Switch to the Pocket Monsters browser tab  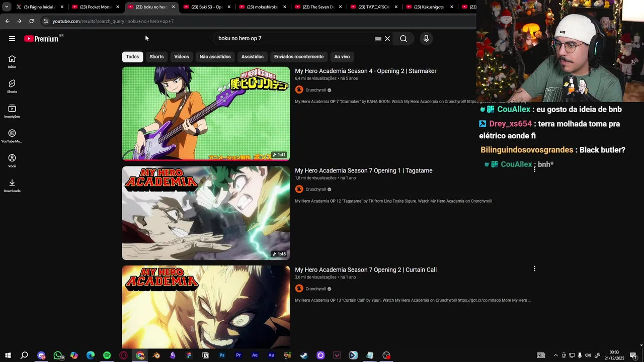(x=96, y=7)
